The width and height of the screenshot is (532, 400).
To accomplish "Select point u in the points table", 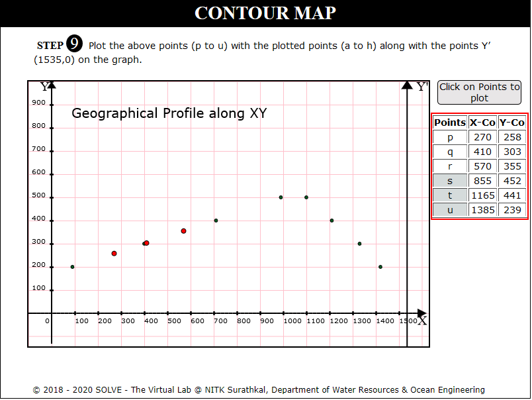I will click(x=450, y=210).
